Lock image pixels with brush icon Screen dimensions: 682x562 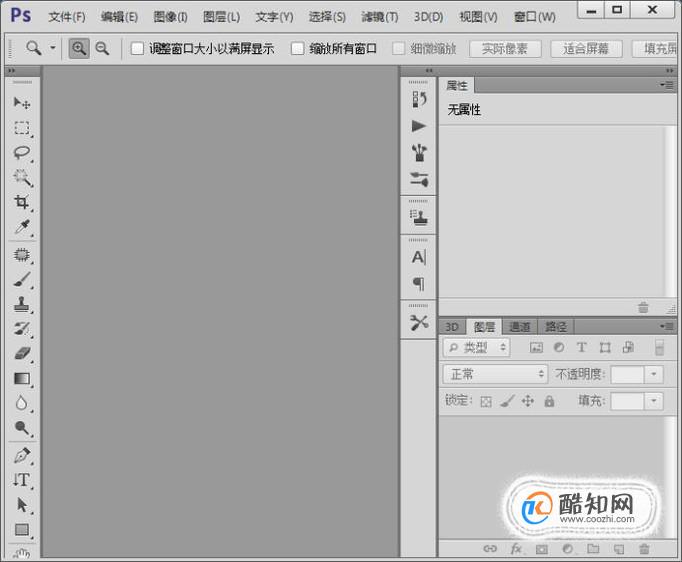[x=507, y=401]
